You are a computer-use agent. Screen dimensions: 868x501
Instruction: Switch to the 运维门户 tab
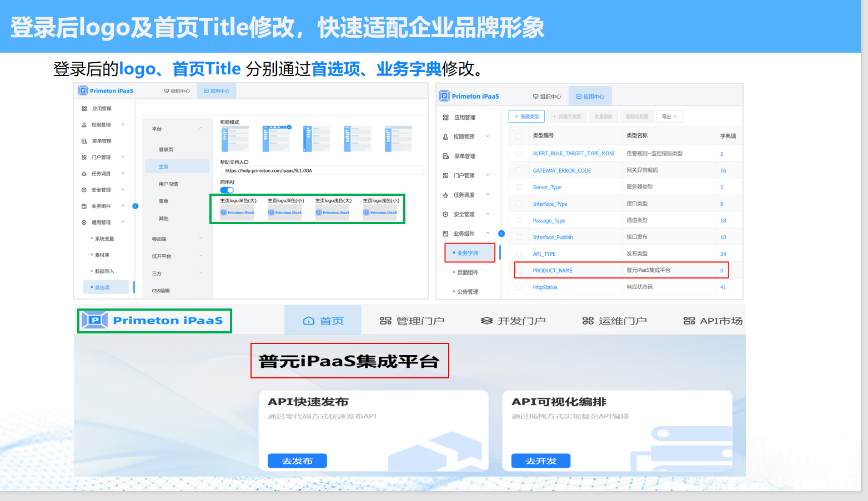tap(614, 321)
